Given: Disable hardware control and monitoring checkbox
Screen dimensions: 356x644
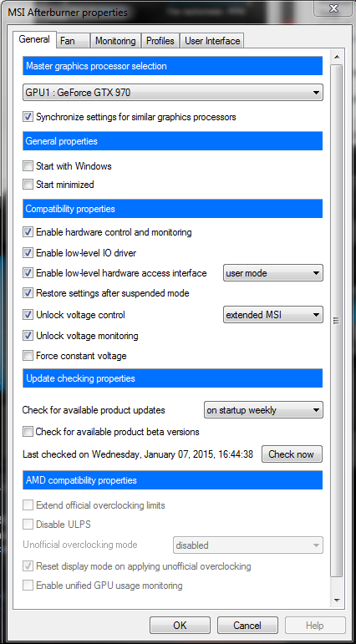Looking at the screenshot, I should pos(28,232).
